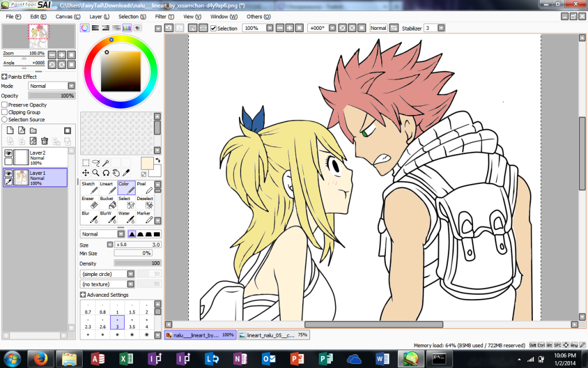The height and width of the screenshot is (368, 588).
Task: Select the eyedropper color picker tool
Action: pos(126,172)
